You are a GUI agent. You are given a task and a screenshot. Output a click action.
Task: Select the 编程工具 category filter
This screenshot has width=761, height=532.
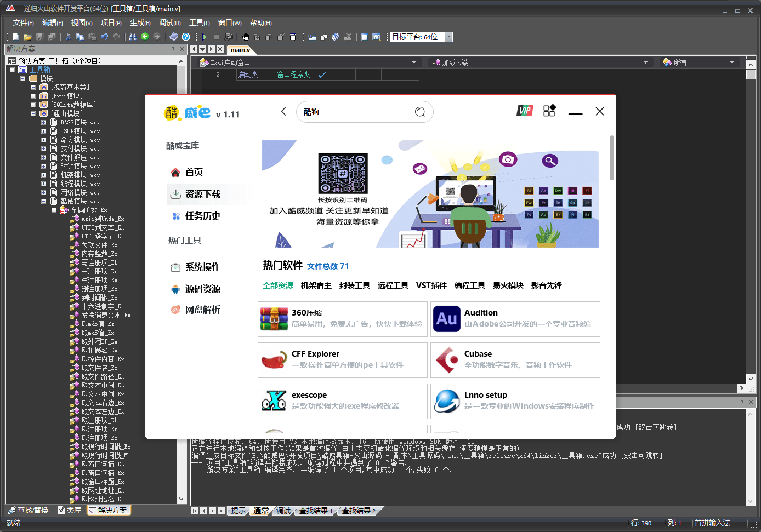(x=470, y=285)
